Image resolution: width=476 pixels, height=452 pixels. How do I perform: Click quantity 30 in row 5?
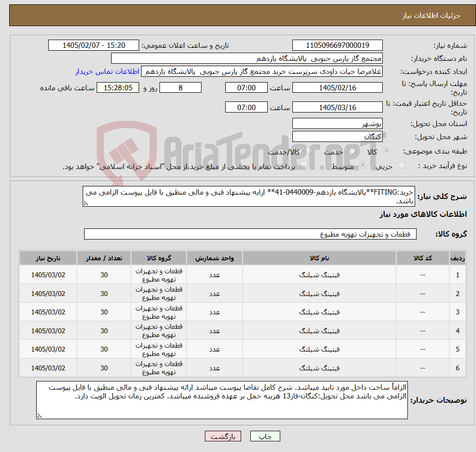[104, 350]
